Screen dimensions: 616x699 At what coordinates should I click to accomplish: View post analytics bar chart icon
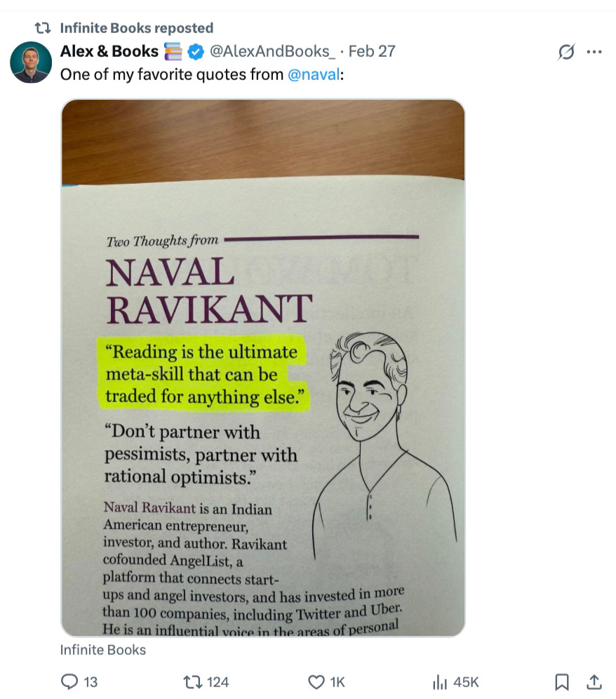pos(439,682)
